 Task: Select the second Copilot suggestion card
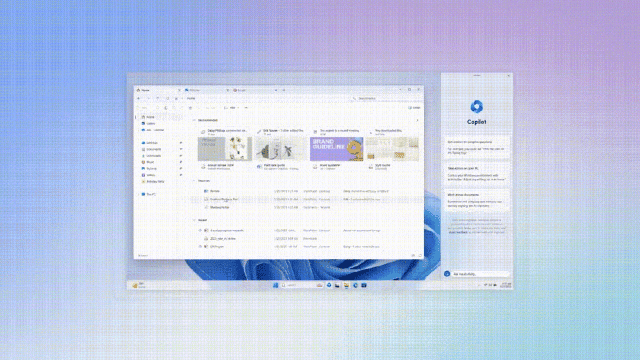[477, 174]
